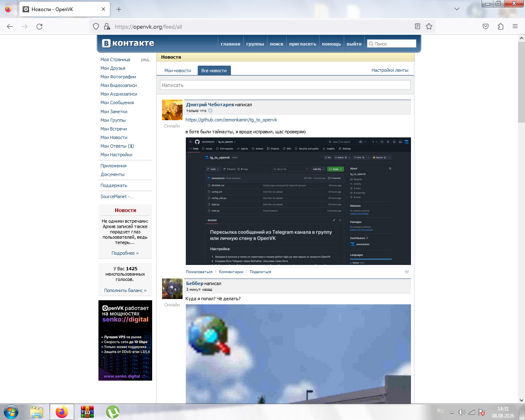Open Комментарии under the first post
The height and width of the screenshot is (420, 525).
coord(231,272)
